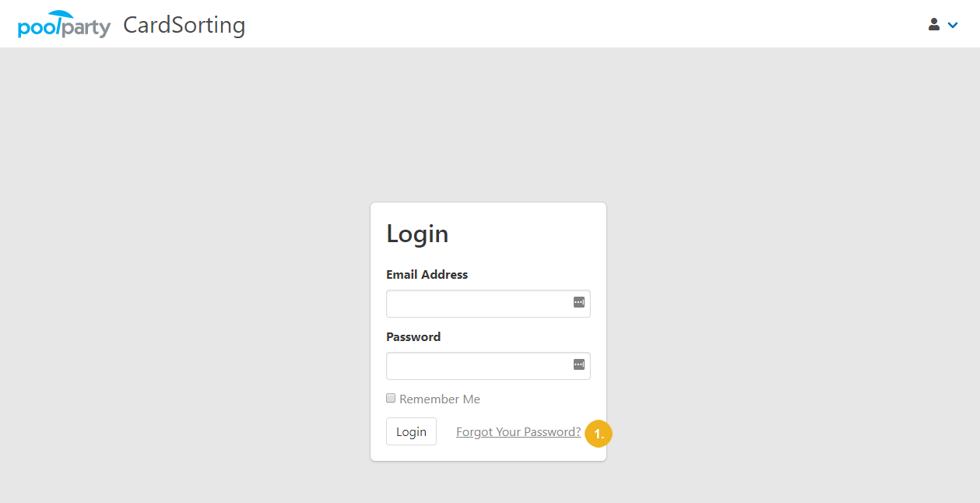Click the yellow numbered 1. marker badge
The height and width of the screenshot is (503, 980).
pyautogui.click(x=599, y=434)
